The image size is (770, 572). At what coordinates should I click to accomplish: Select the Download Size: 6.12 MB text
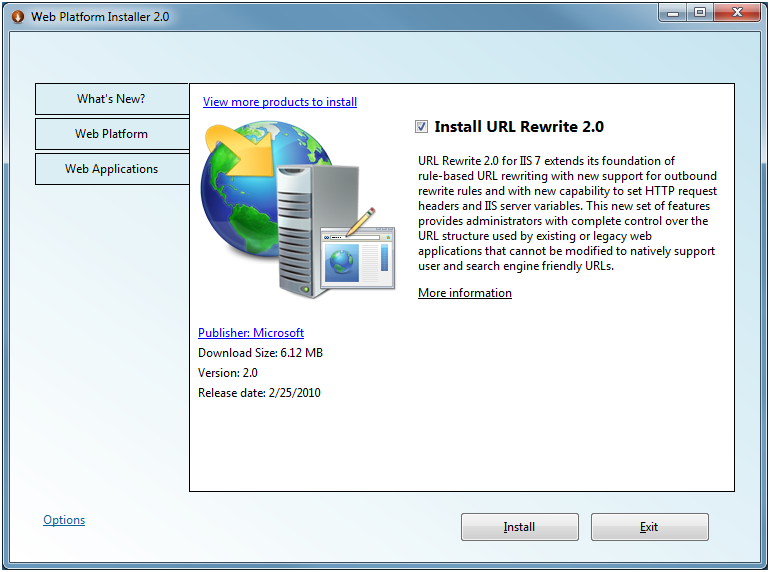[260, 353]
